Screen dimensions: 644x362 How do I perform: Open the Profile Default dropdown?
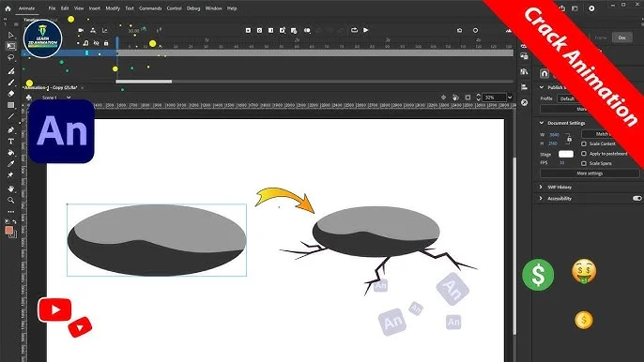568,98
